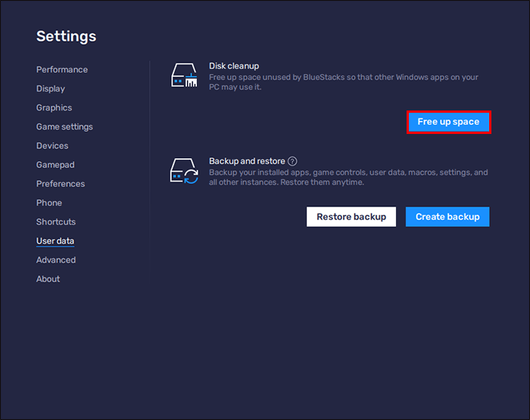Image resolution: width=530 pixels, height=420 pixels.
Task: Click the Create backup button
Action: [447, 216]
